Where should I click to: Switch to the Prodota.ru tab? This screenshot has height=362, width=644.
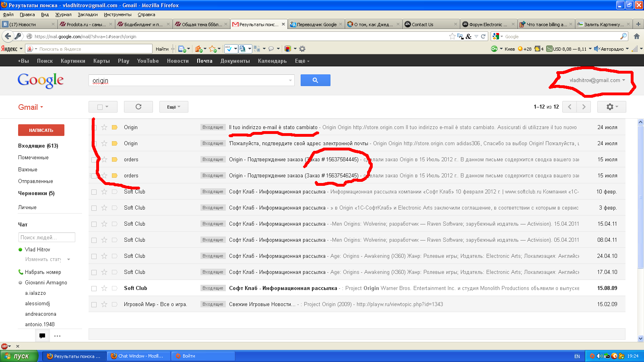85,24
